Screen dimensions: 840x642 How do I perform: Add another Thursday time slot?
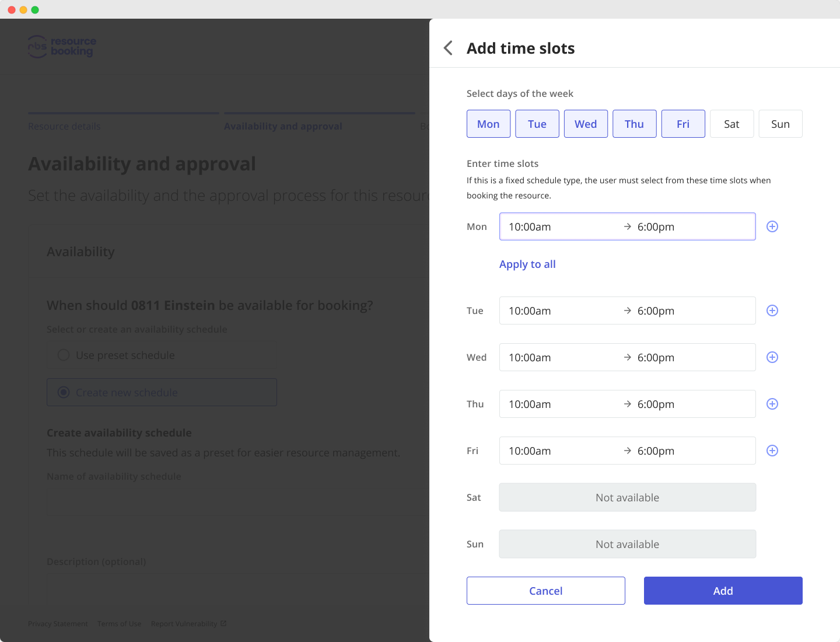(x=772, y=404)
